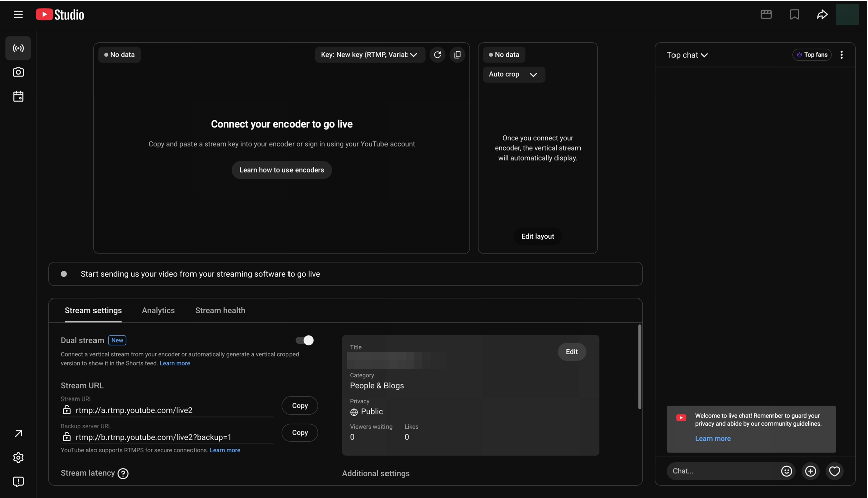The image size is (868, 498).
Task: Expand the stream key dropdown
Action: coord(369,55)
